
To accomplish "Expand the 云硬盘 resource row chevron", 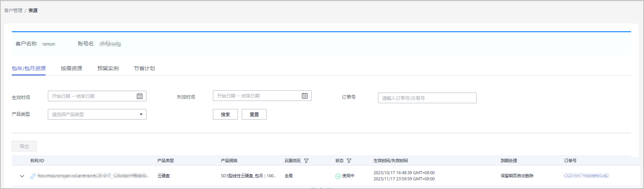I will (22, 176).
